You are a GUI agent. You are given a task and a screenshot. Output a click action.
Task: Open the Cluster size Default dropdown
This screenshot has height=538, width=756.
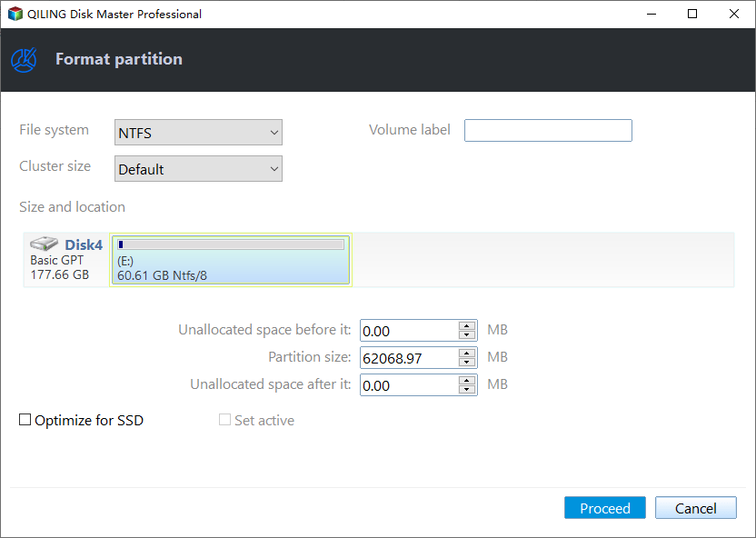[198, 169]
